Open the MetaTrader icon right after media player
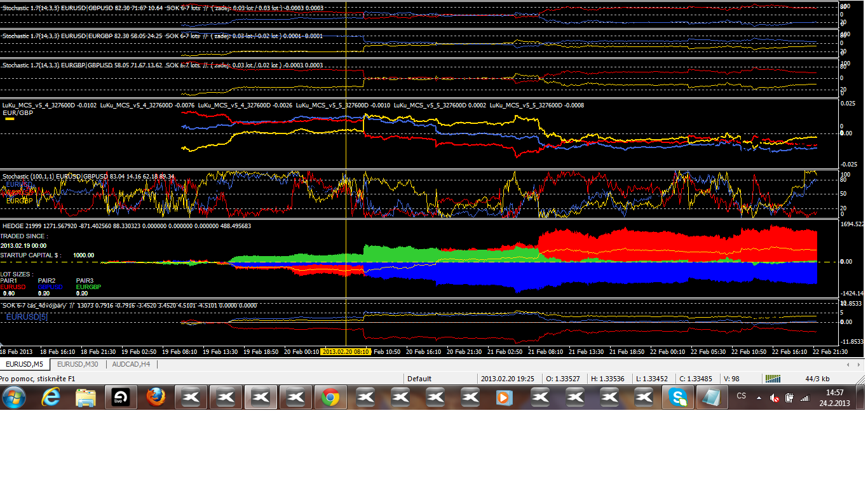 [x=540, y=398]
